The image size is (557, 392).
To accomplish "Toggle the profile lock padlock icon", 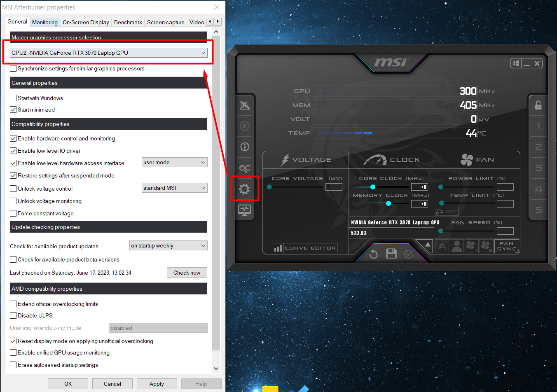I will pyautogui.click(x=538, y=105).
